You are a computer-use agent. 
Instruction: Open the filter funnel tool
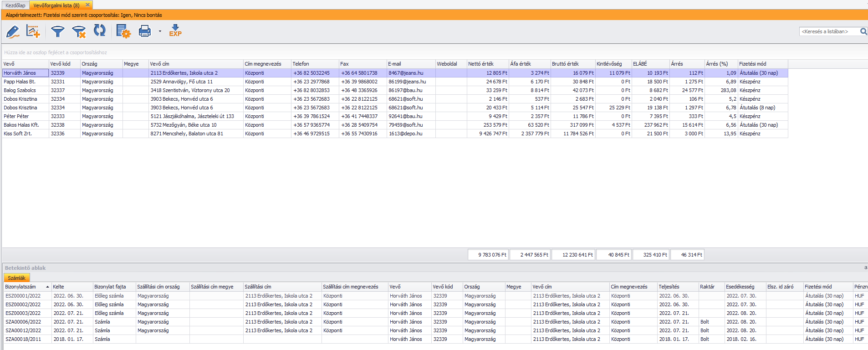58,31
